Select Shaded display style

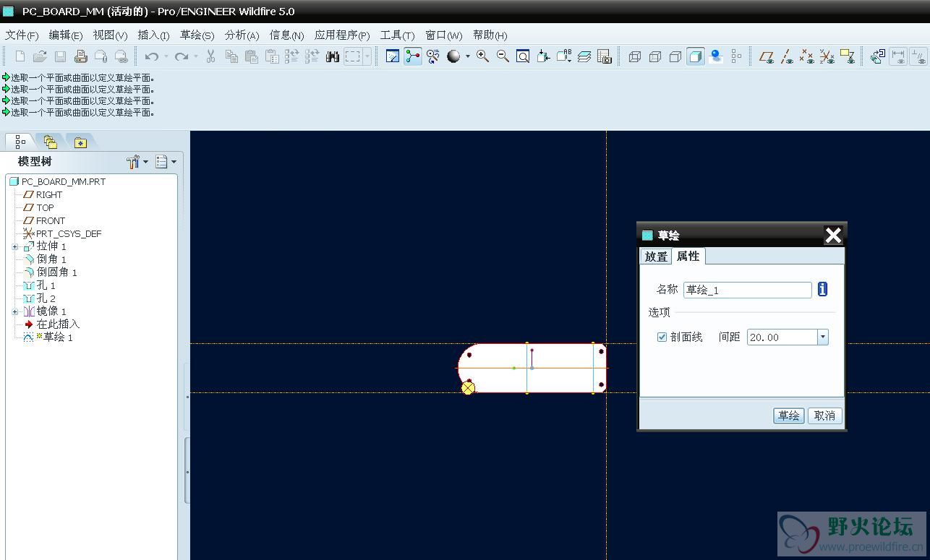coord(696,56)
